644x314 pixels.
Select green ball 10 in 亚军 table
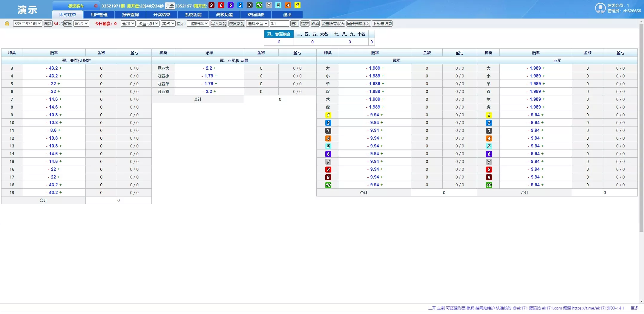coord(489,185)
